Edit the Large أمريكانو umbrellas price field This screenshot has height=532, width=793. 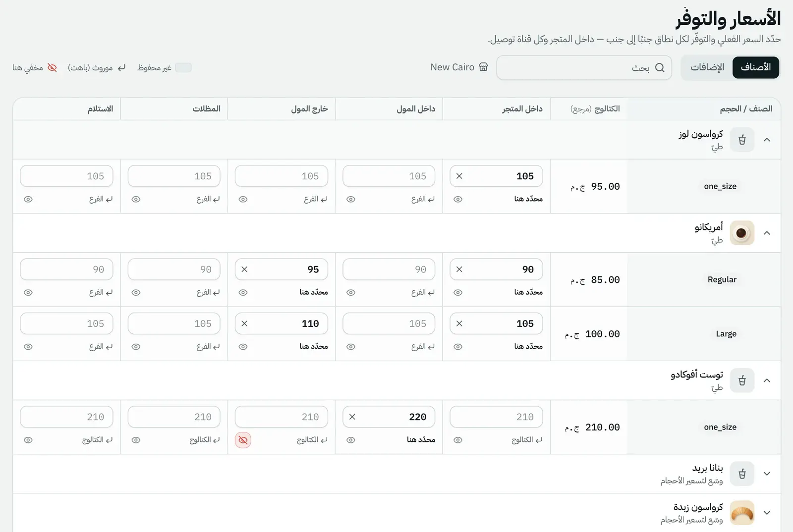point(174,323)
